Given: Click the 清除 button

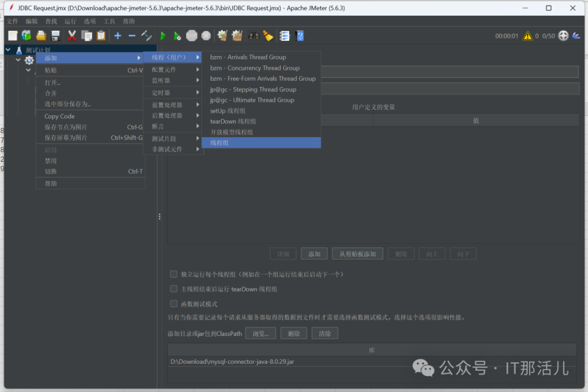Looking at the screenshot, I should point(324,333).
